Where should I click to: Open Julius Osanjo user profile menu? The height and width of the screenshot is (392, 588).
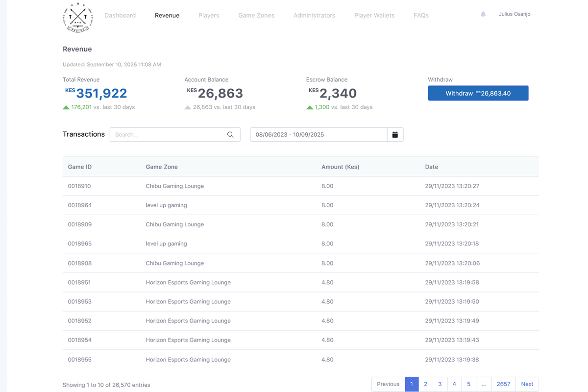[x=514, y=14]
